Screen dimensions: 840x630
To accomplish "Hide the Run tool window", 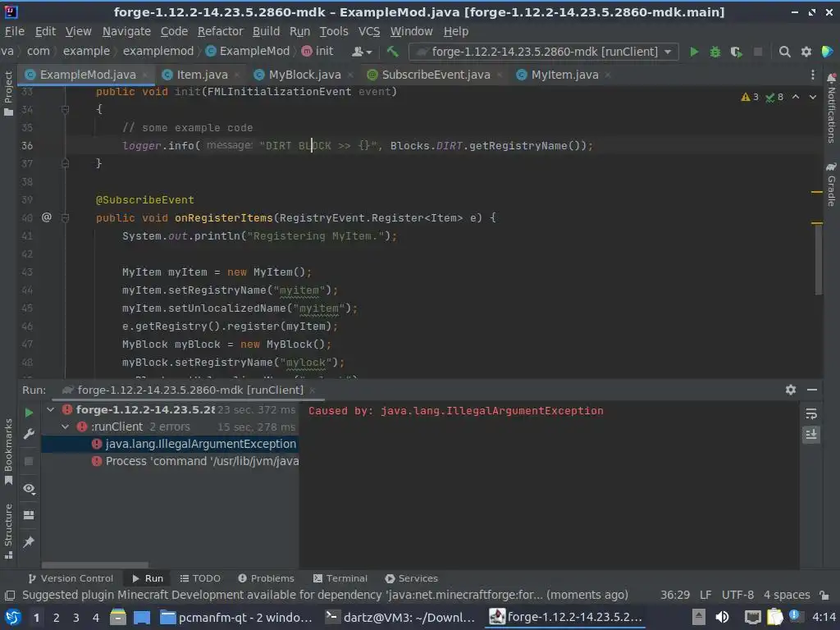I will coord(812,390).
